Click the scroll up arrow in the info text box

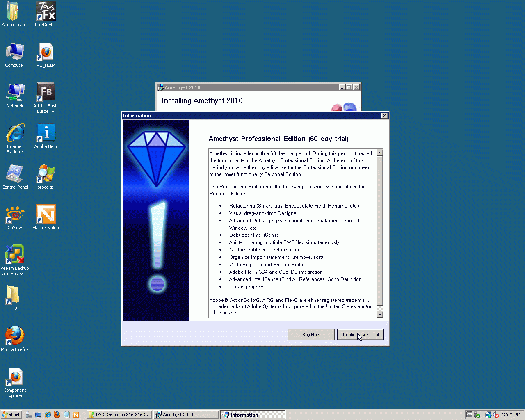[379, 153]
